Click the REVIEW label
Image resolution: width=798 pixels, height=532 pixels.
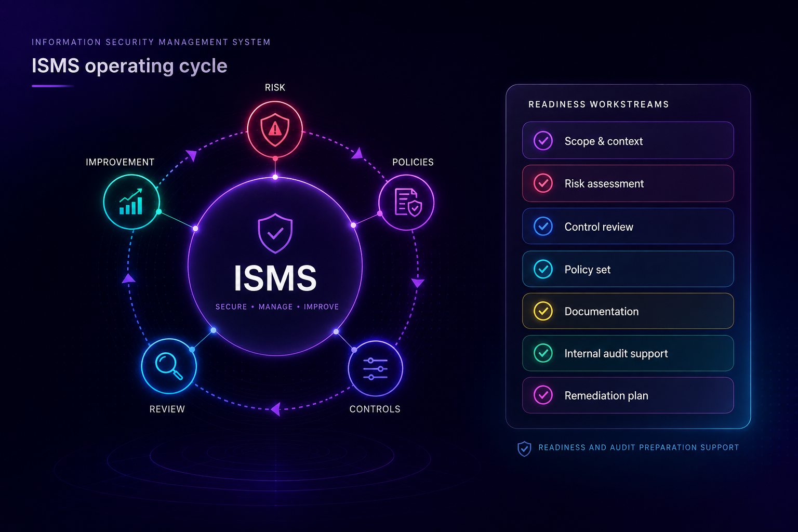tap(167, 409)
